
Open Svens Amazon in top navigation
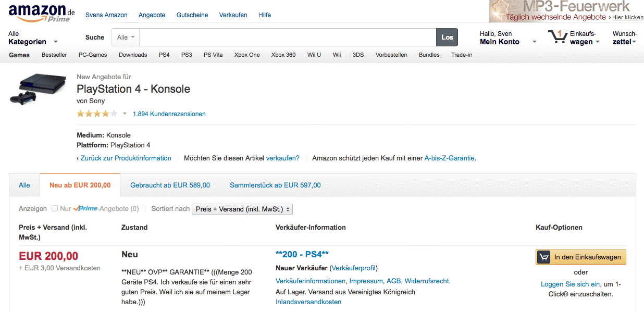[x=106, y=15]
